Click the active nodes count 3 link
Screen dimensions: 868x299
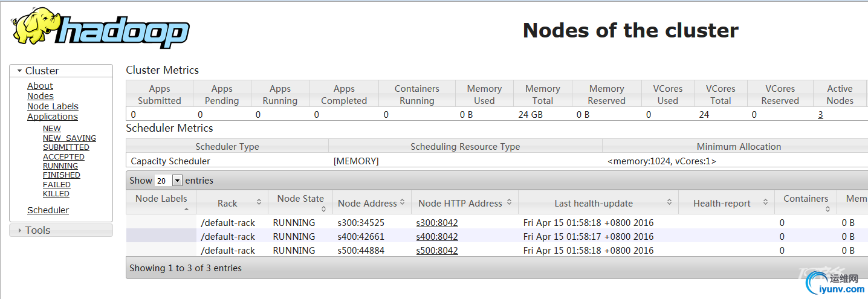tap(820, 114)
